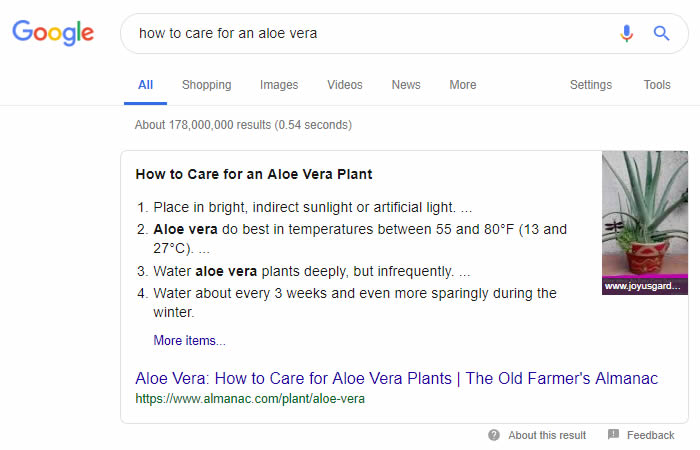Click the Google logo
This screenshot has height=450, width=700.
coord(53,33)
